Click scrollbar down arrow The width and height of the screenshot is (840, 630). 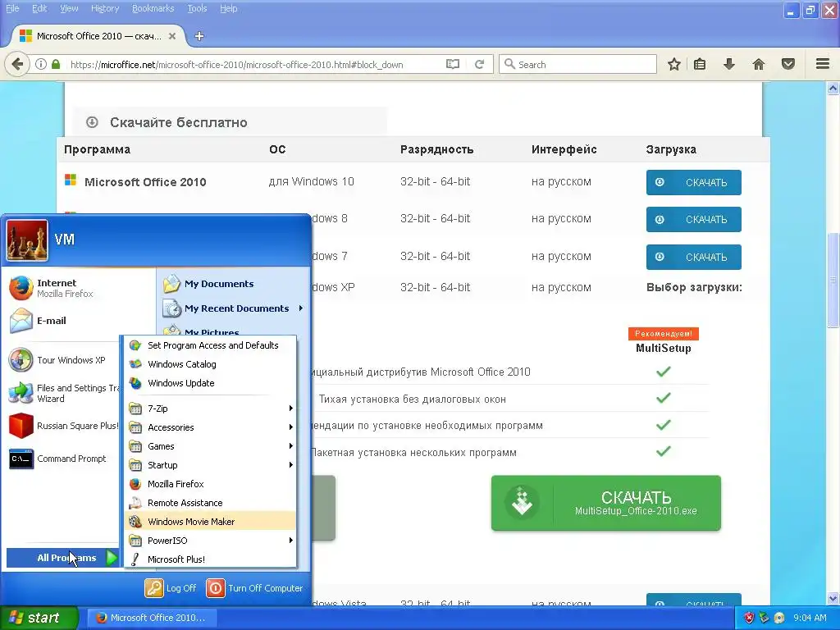click(833, 598)
